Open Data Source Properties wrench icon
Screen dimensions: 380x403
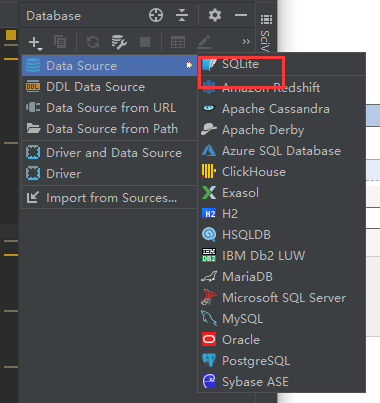click(x=119, y=42)
